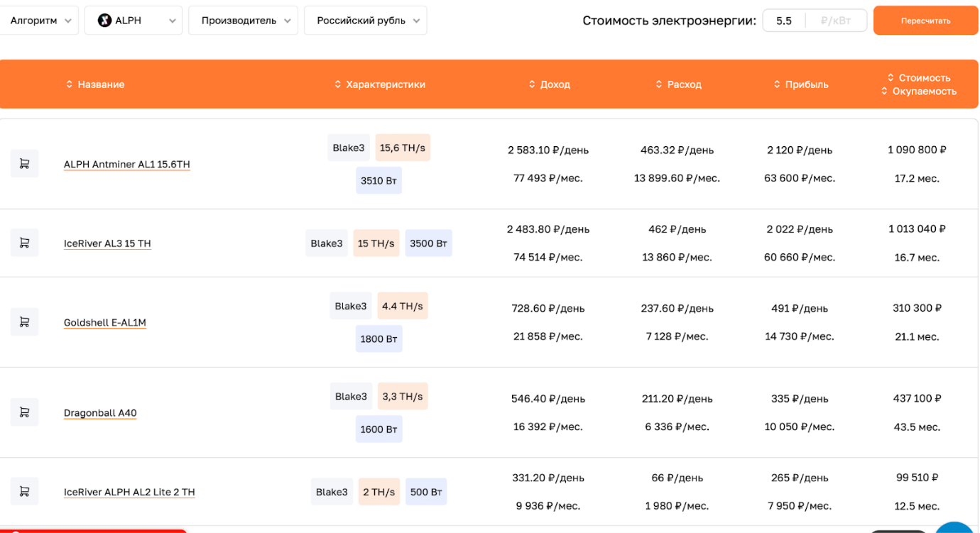Click the 12.5 мес. payback value
Screen dimensions: 980x533
coord(918,506)
